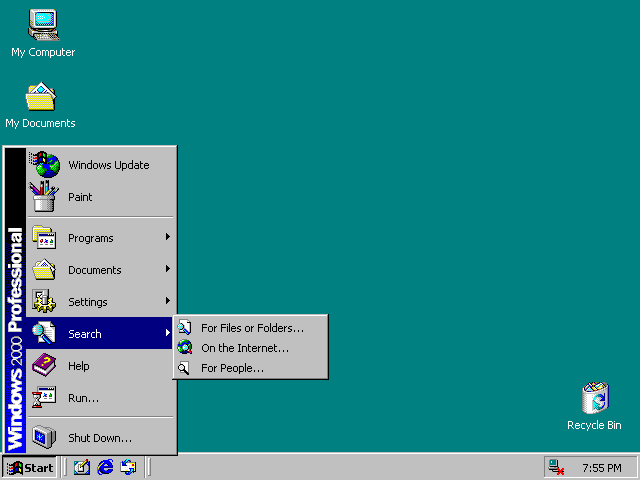Select the Recycle Bin desktop icon
This screenshot has width=640, height=480.
point(595,398)
